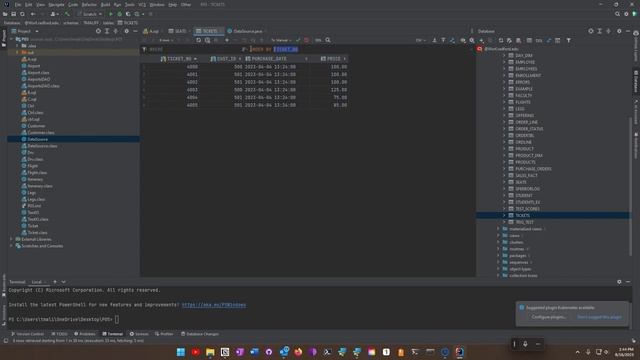The image size is (640, 360).
Task: Click the Submit checkmark in data editor toolbar
Action: click(298, 40)
